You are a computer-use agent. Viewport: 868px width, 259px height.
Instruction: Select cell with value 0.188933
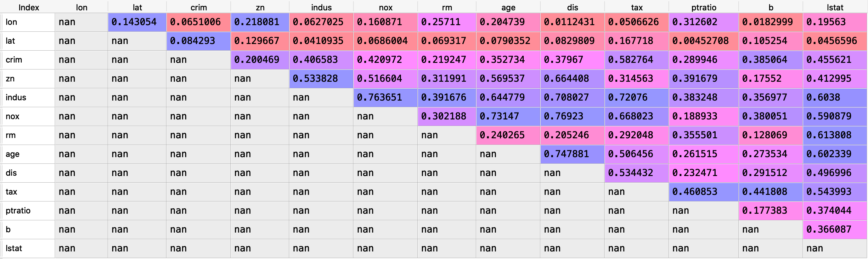point(704,116)
